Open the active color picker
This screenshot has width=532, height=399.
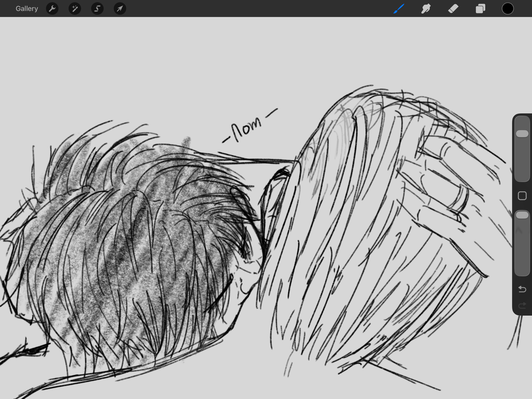(x=508, y=9)
